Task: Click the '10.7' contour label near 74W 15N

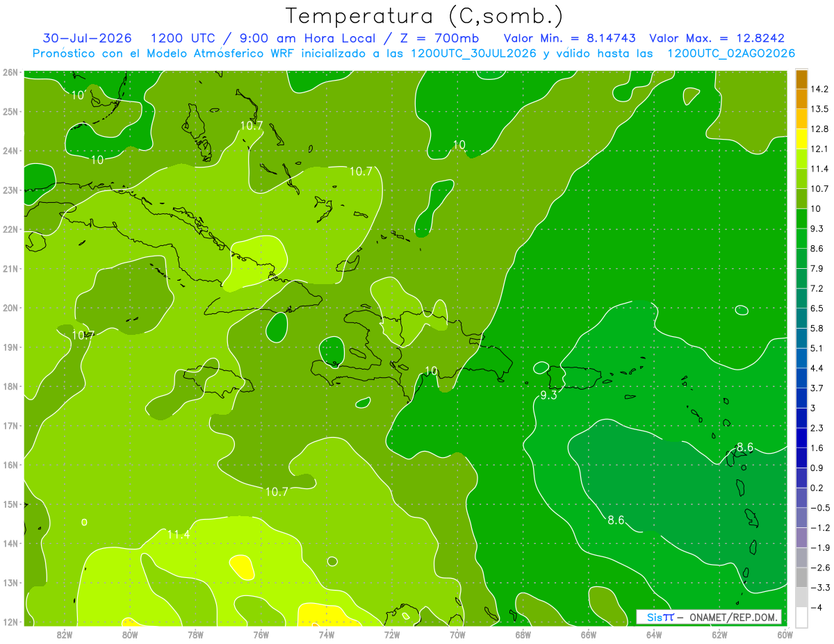Action: point(277,491)
